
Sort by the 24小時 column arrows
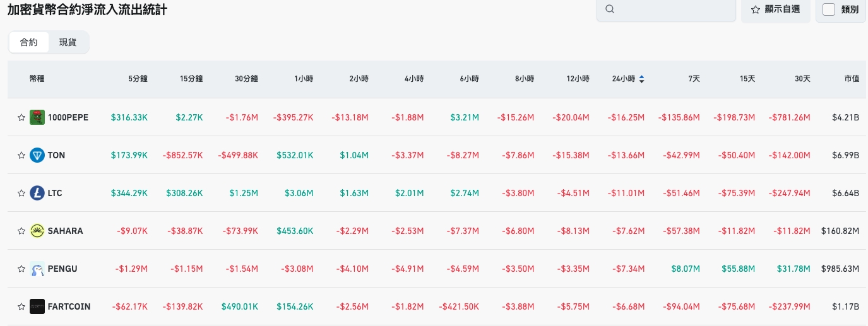[642, 79]
